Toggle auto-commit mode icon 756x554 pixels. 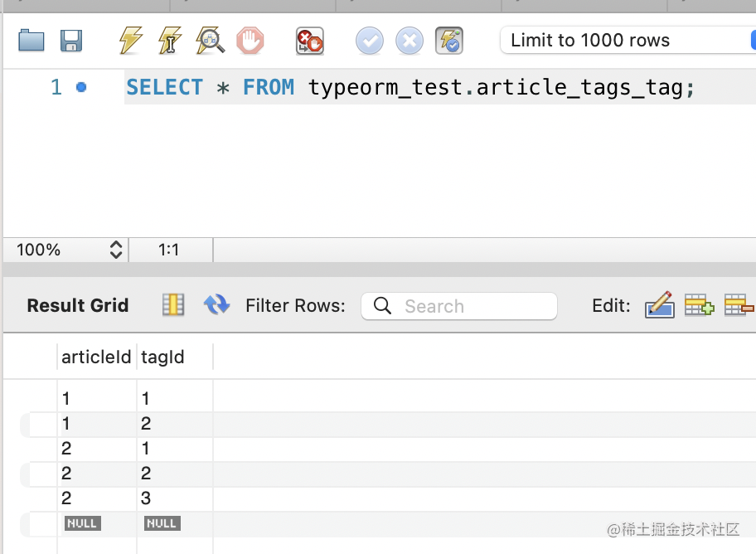pos(449,41)
